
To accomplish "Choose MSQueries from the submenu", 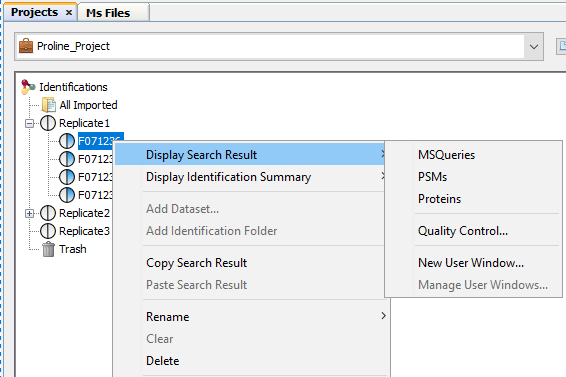I will pyautogui.click(x=446, y=155).
